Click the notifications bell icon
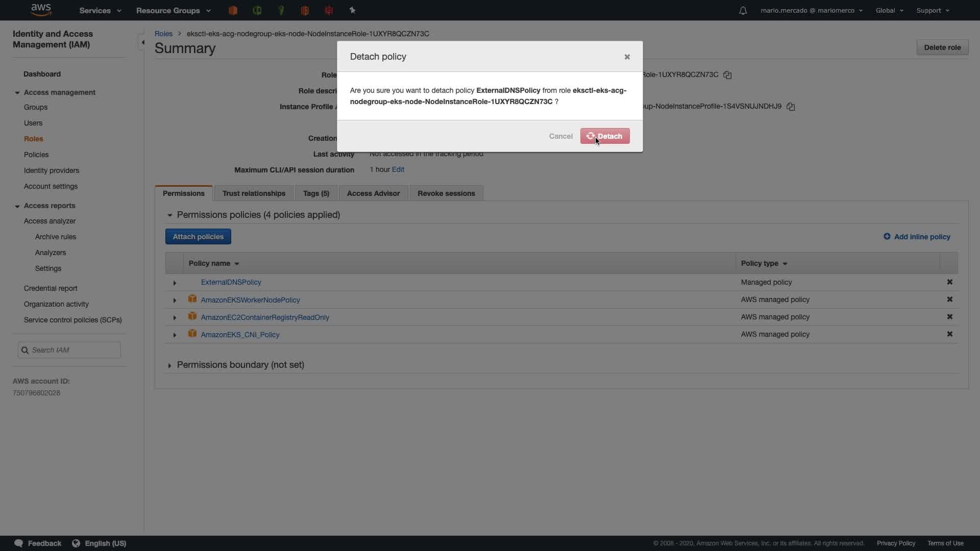This screenshot has height=551, width=980. (743, 11)
